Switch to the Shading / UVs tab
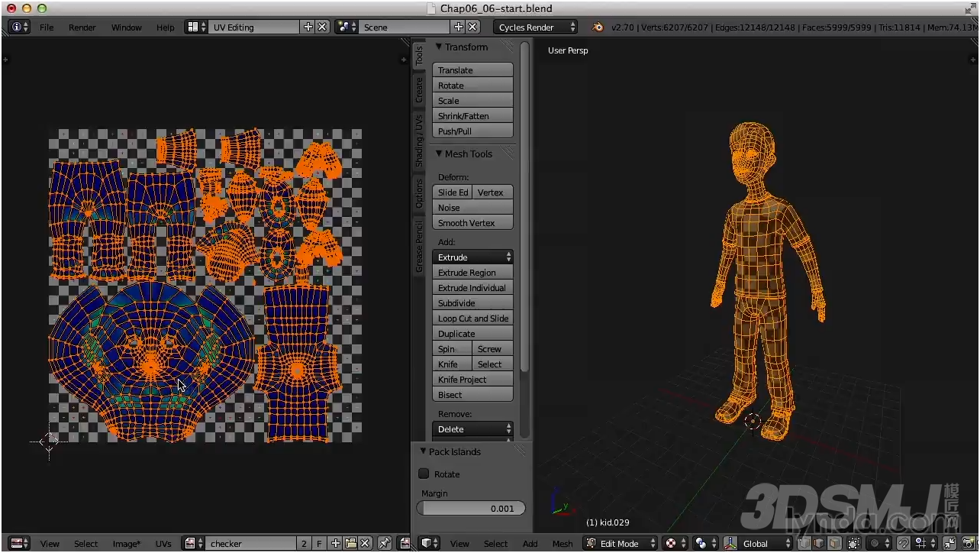 click(419, 141)
